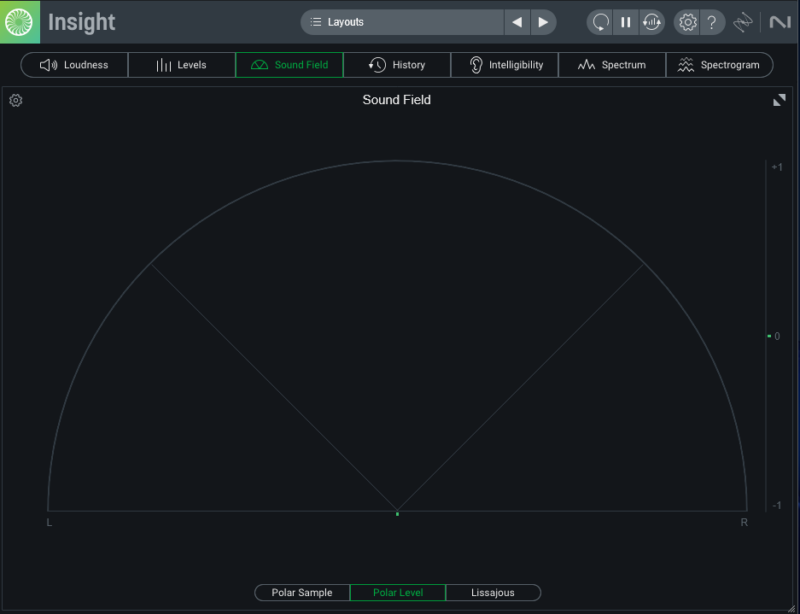The image size is (800, 614).
Task: Go to the next layout with right arrow
Action: (543, 22)
